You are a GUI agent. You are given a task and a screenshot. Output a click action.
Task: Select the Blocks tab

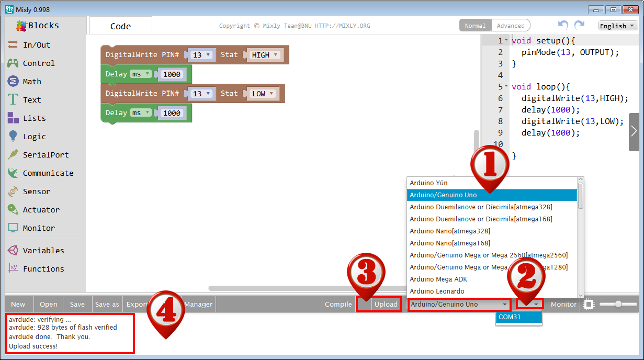(38, 25)
